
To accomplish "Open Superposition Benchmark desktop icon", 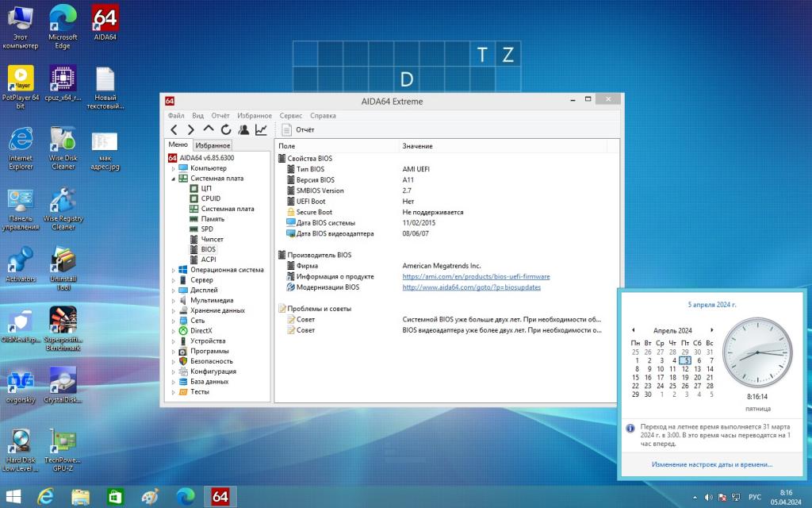I will point(63,329).
